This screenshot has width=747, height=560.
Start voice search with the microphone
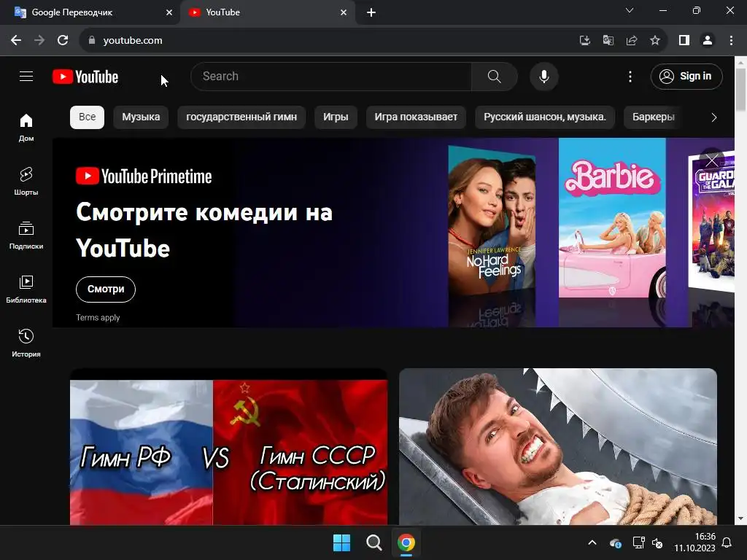point(544,76)
